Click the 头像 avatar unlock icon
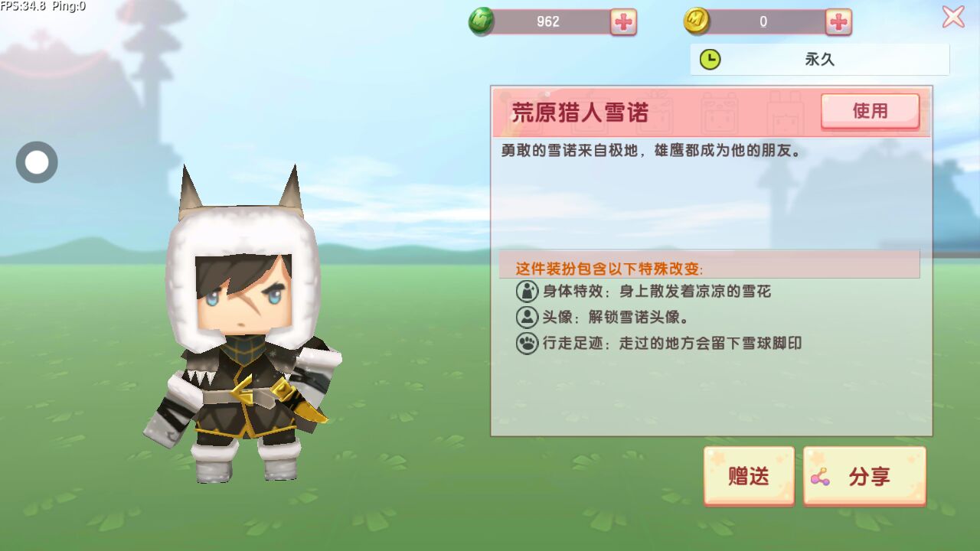Screen dimensions: 980x551 coord(528,317)
